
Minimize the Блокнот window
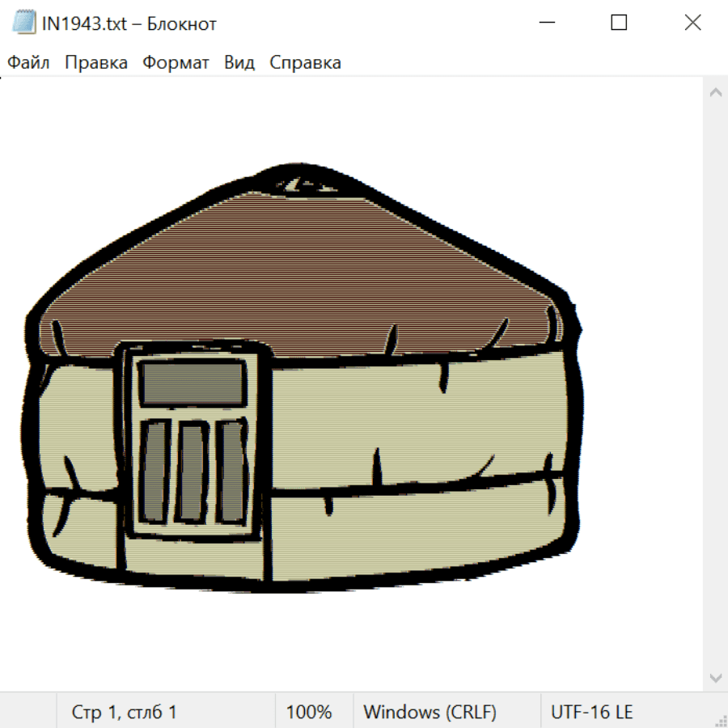tap(545, 23)
